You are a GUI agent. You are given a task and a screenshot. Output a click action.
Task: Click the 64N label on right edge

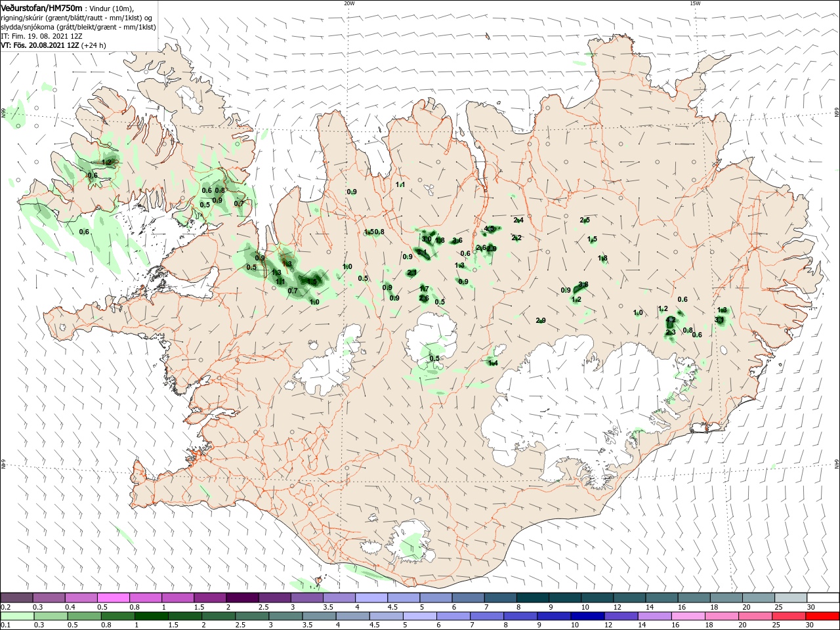click(836, 463)
